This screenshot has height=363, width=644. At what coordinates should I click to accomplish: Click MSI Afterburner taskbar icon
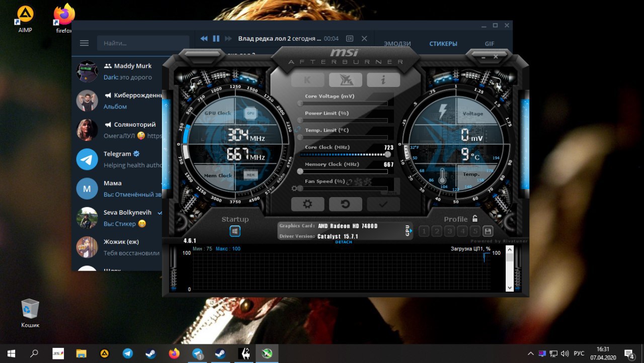click(267, 353)
